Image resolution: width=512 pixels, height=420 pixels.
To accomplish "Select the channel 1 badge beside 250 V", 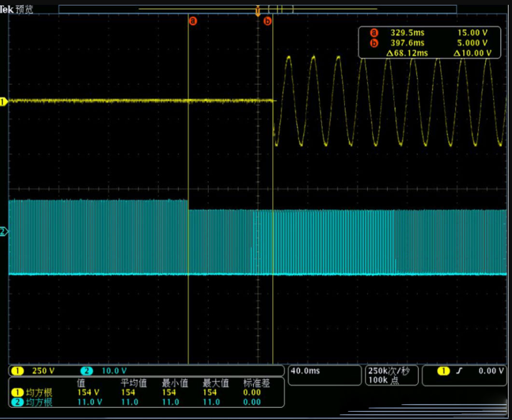I will (17, 371).
